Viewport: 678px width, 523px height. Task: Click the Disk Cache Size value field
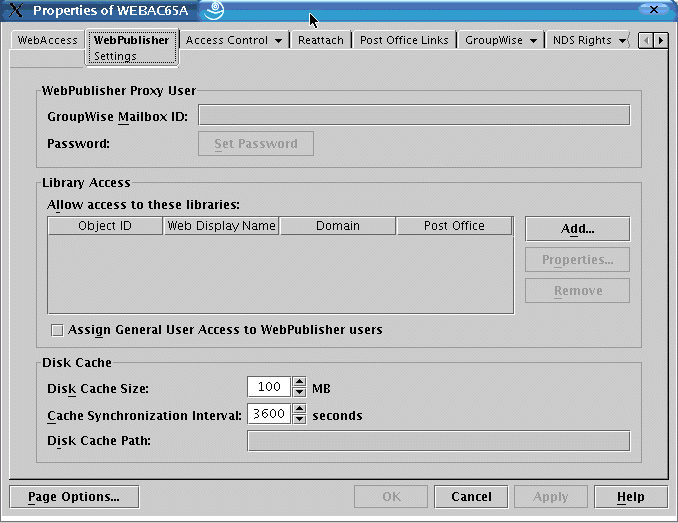click(x=268, y=388)
